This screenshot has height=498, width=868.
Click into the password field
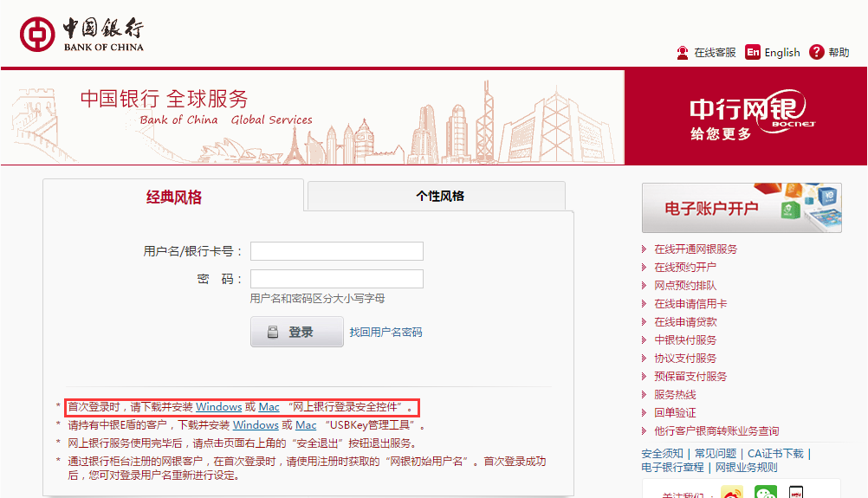(336, 279)
